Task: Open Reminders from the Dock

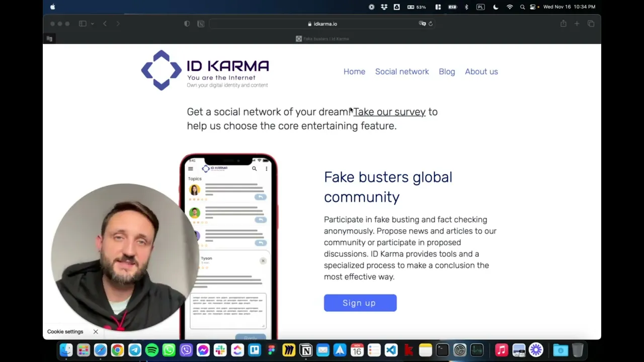Action: [374, 350]
